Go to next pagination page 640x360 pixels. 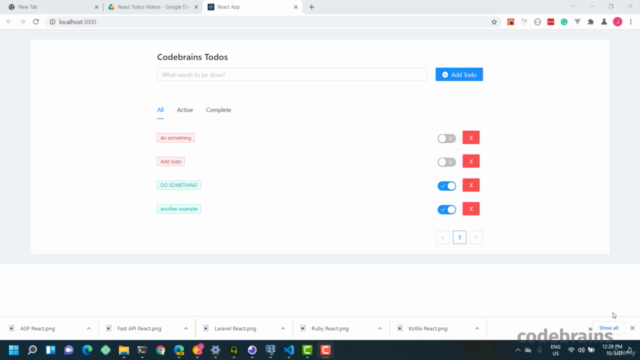[x=476, y=238]
